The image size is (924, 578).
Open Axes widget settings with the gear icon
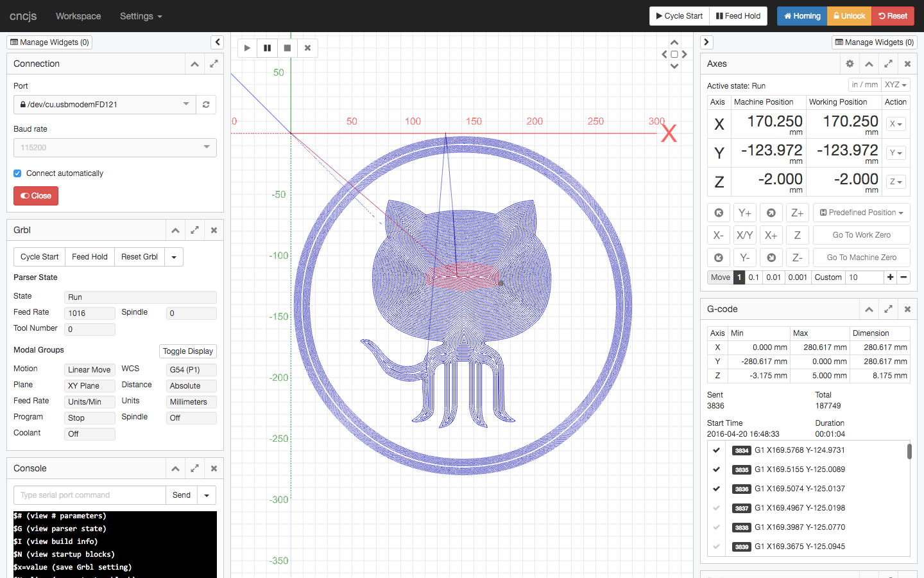850,64
